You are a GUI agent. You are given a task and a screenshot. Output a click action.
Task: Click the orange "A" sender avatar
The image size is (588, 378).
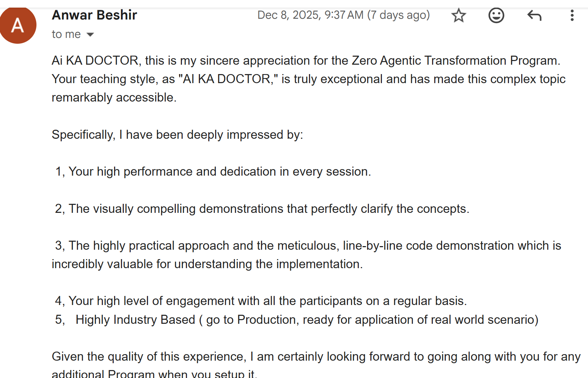coord(18,25)
